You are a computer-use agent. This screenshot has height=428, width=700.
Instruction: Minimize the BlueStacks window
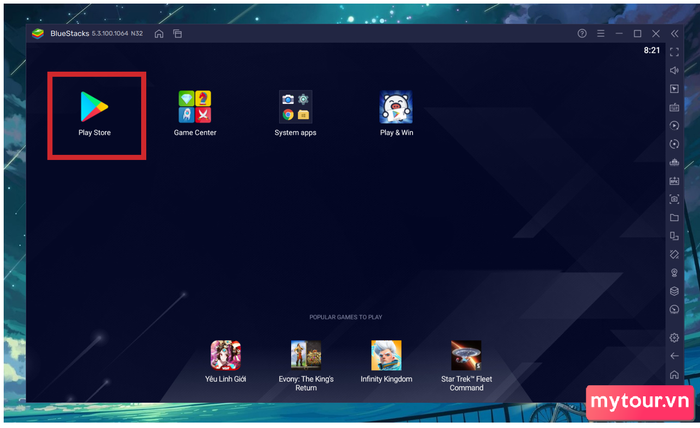(619, 33)
